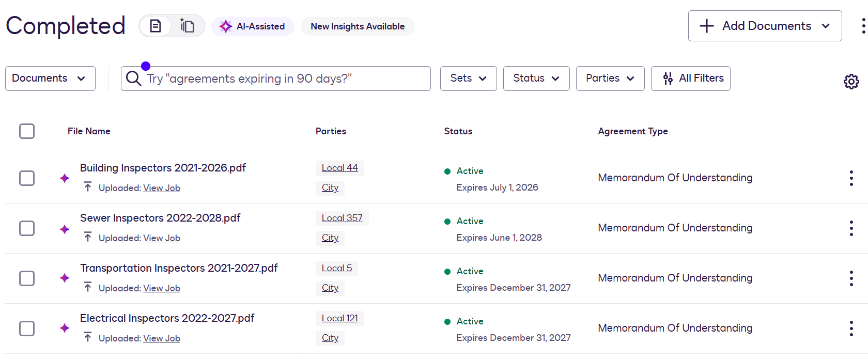Expand the Parties filter dropdown
Viewport: 868px width, 359px height.
610,79
